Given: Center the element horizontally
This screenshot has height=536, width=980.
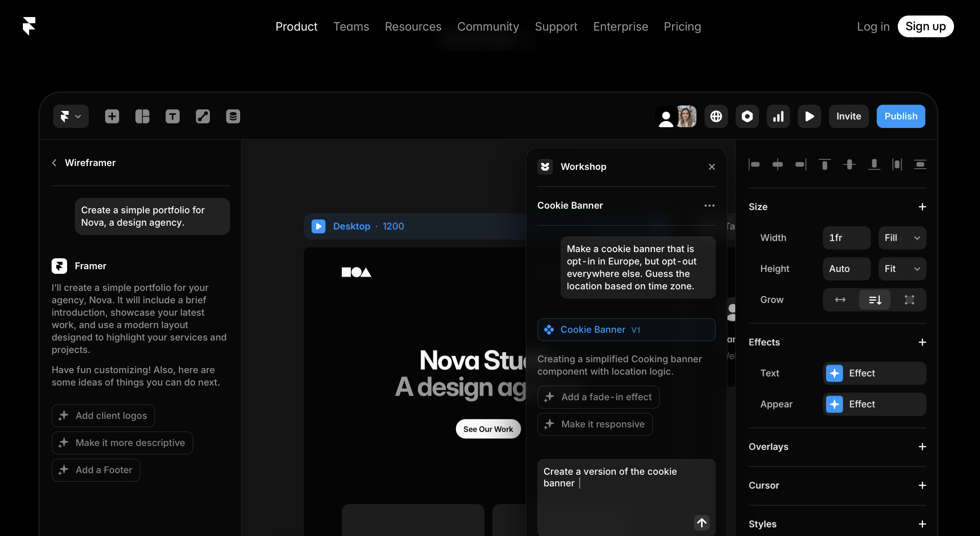Looking at the screenshot, I should 778,164.
